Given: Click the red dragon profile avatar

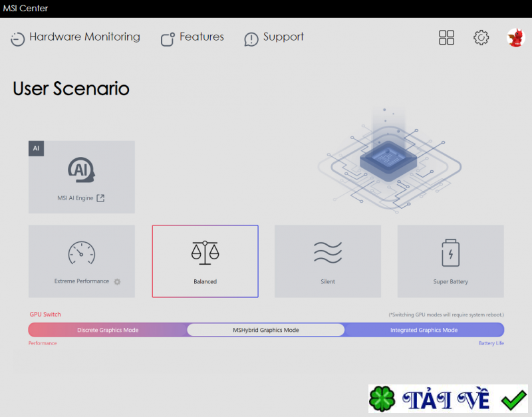Looking at the screenshot, I should [x=516, y=37].
